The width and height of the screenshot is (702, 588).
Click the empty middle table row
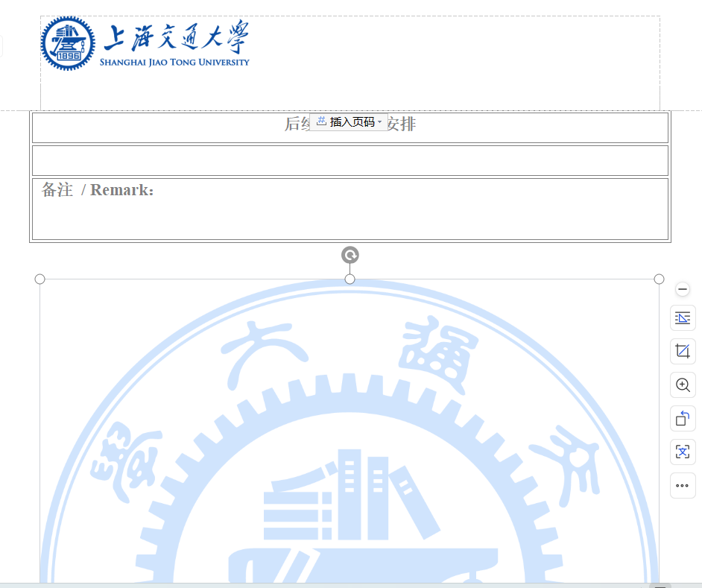(x=350, y=160)
